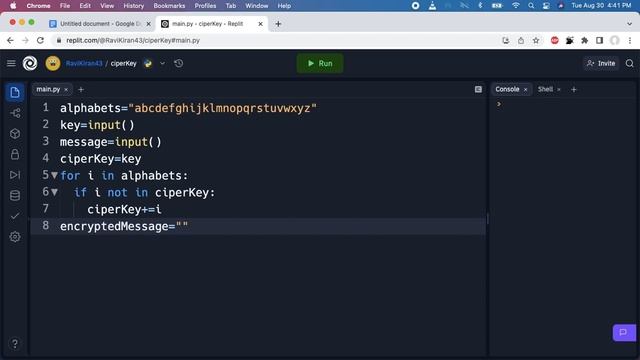This screenshot has width=640, height=360.
Task: Click the Python language icon
Action: pyautogui.click(x=148, y=63)
